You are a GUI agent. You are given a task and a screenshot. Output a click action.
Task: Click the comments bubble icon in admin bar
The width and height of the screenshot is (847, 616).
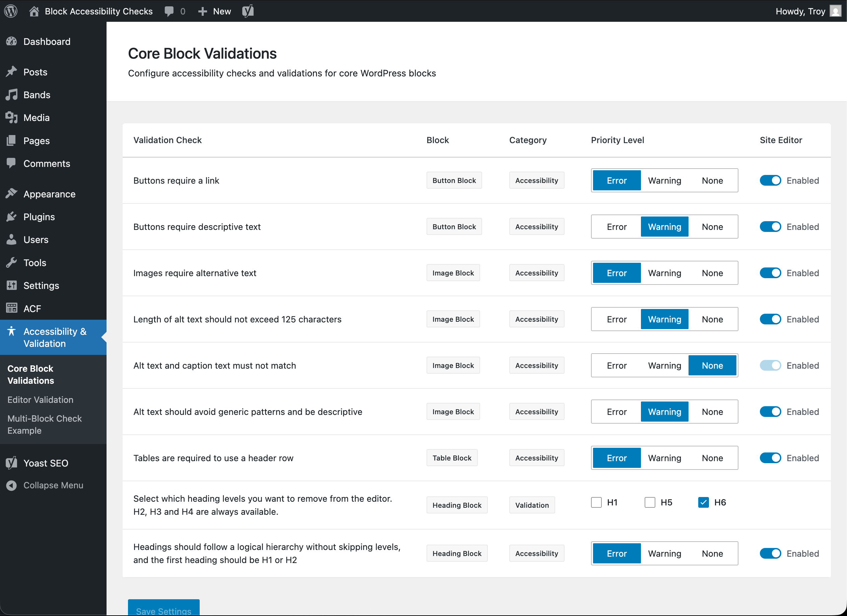[169, 11]
